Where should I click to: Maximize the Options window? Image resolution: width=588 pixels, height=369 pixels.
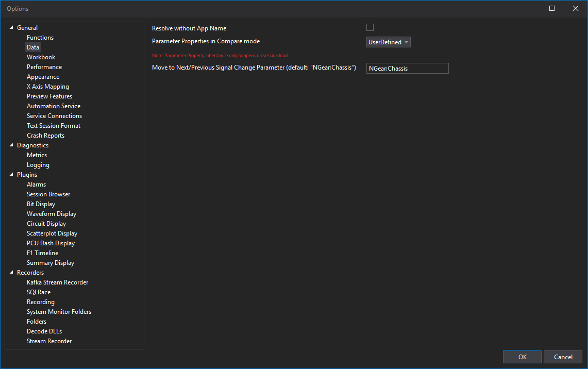pyautogui.click(x=552, y=8)
